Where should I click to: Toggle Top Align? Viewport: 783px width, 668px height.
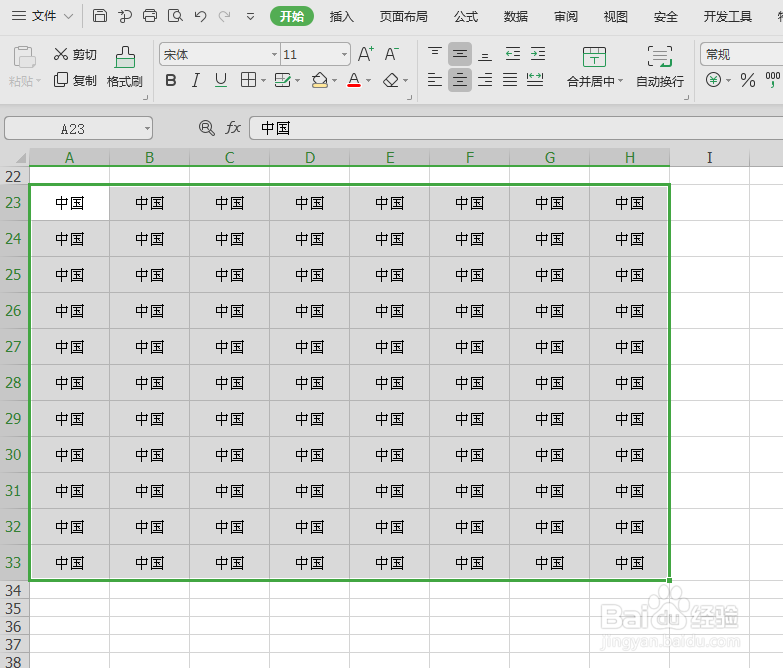pos(435,53)
